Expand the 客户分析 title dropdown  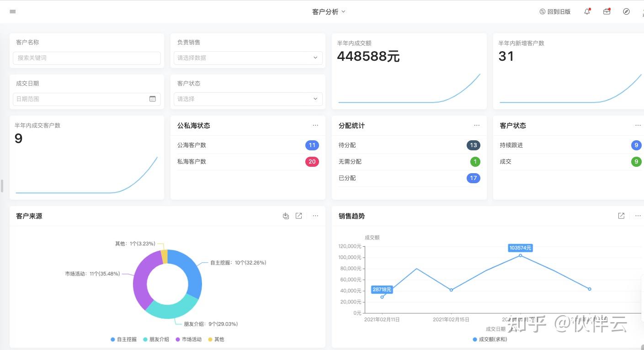tap(329, 11)
